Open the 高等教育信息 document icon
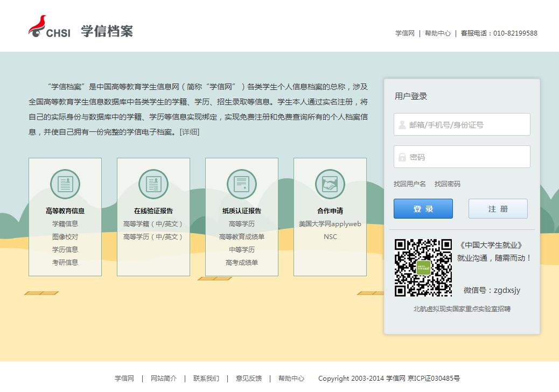This screenshot has height=392, width=559. tap(65, 184)
